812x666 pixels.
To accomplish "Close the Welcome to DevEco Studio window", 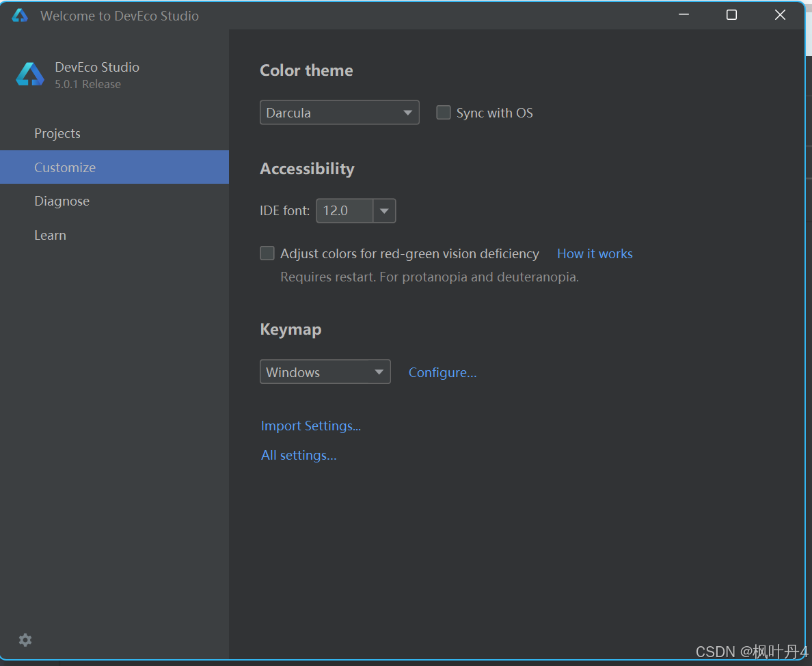I will [780, 15].
